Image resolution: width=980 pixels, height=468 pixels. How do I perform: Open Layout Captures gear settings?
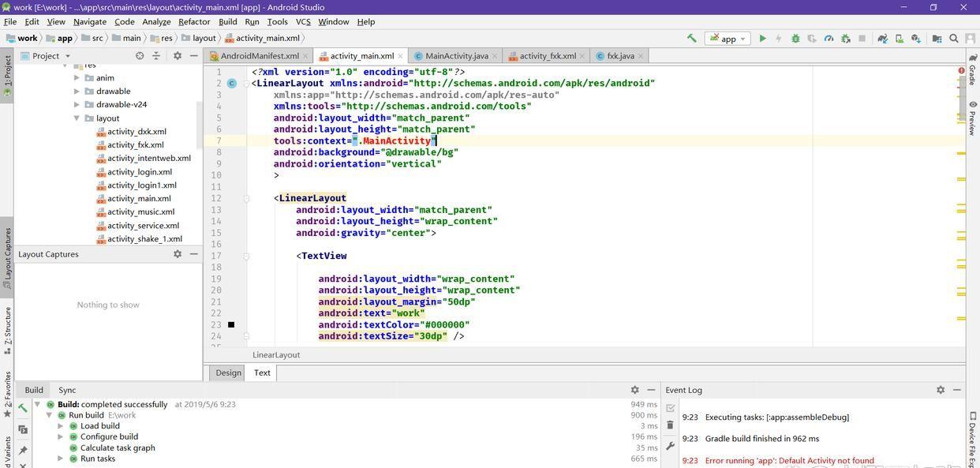[x=178, y=254]
